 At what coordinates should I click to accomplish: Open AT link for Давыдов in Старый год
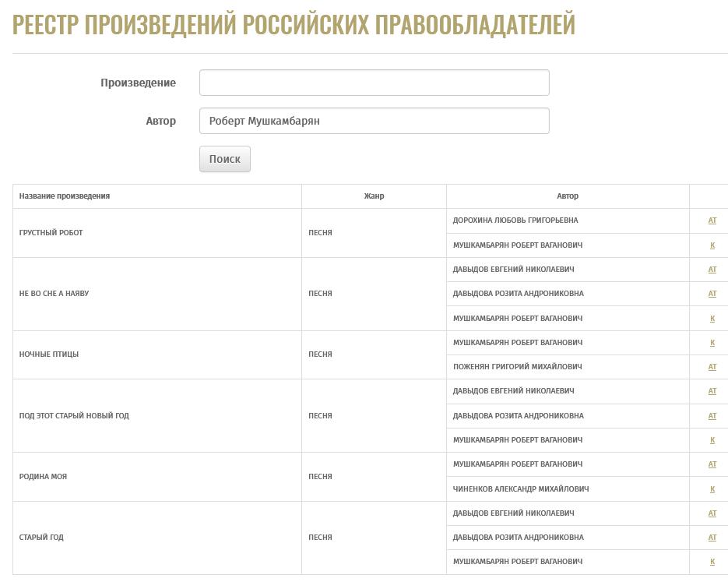[712, 513]
